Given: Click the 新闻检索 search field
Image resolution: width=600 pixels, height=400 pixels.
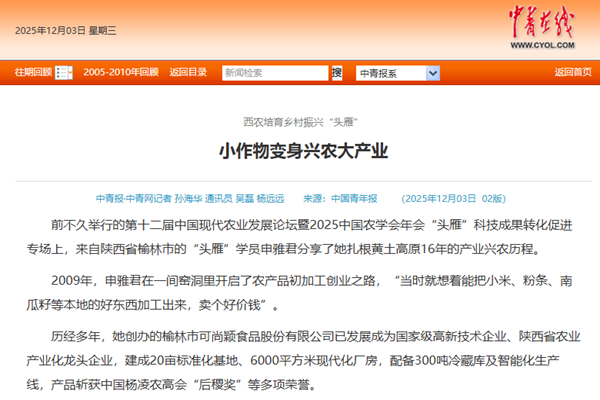Looking at the screenshot, I should coord(274,72).
